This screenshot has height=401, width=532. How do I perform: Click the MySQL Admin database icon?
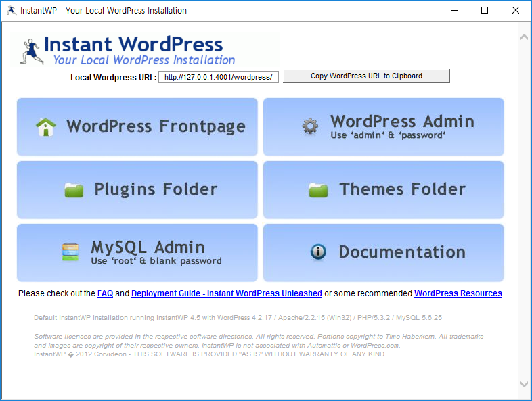70,252
